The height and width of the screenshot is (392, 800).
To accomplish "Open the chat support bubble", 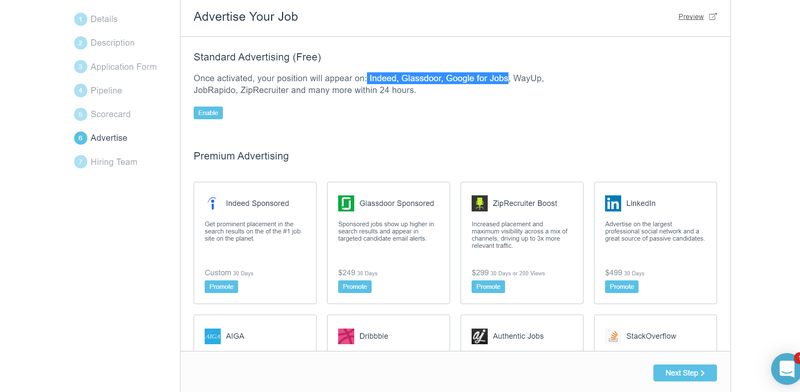I will (x=787, y=369).
